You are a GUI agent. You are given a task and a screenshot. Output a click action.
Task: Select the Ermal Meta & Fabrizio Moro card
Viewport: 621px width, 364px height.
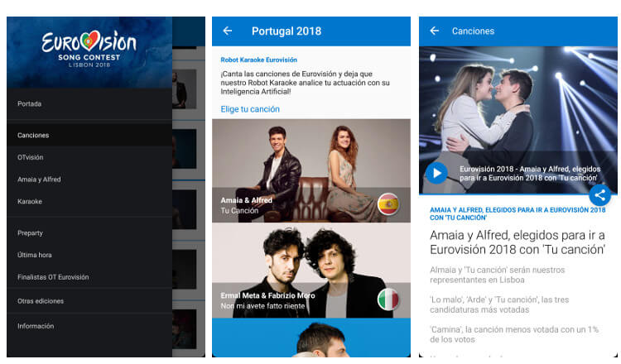[x=311, y=271]
